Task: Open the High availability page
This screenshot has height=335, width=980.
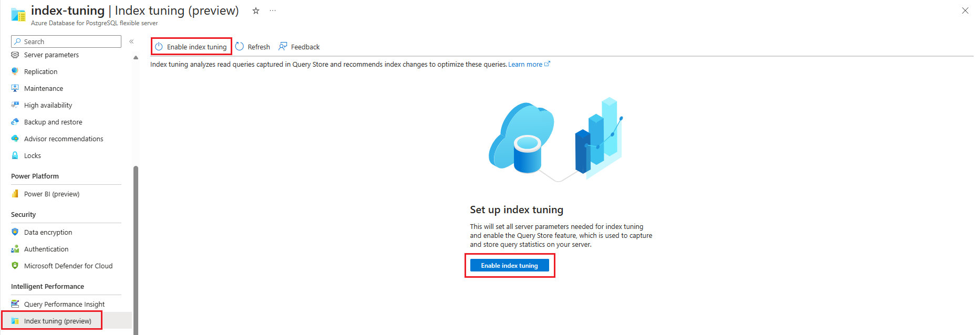Action: coord(48,105)
